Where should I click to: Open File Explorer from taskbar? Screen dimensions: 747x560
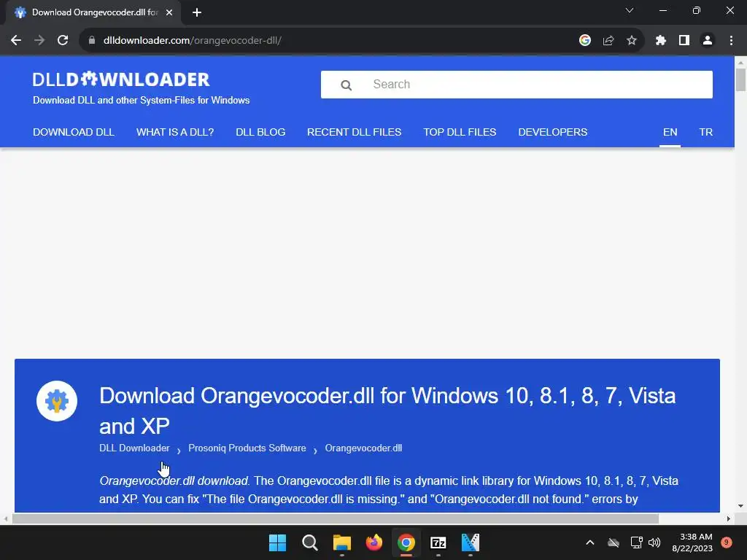click(x=341, y=542)
